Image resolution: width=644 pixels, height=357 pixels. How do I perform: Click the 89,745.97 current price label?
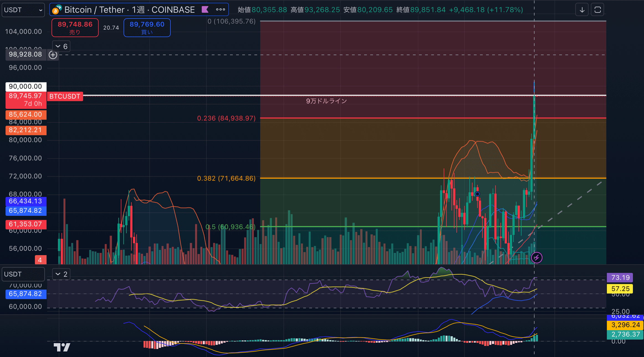26,100
